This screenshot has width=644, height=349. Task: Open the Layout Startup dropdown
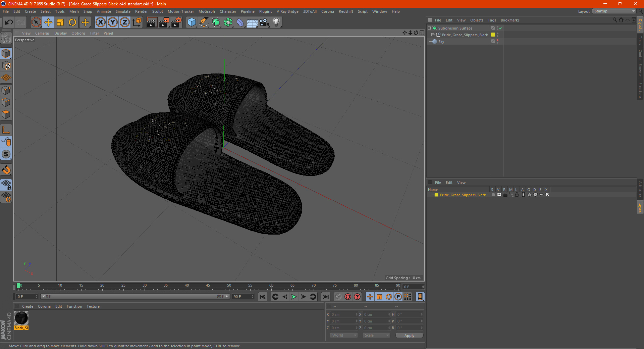[x=614, y=11]
